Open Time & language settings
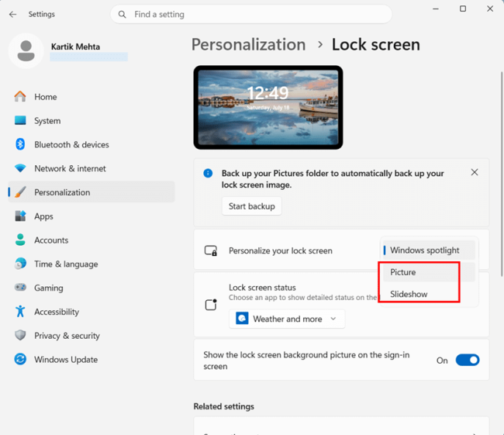This screenshot has width=504, height=435. tap(91, 264)
